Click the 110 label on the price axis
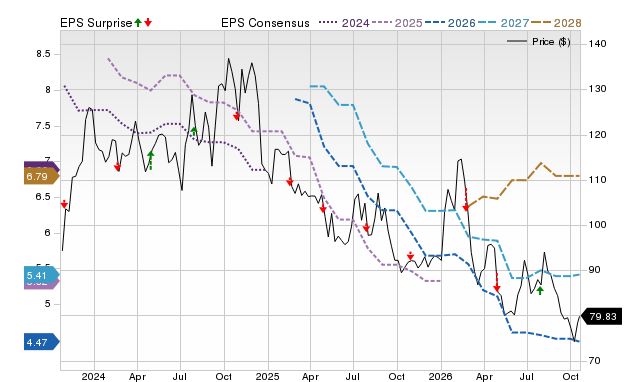The width and height of the screenshot is (640, 382). pos(598,180)
